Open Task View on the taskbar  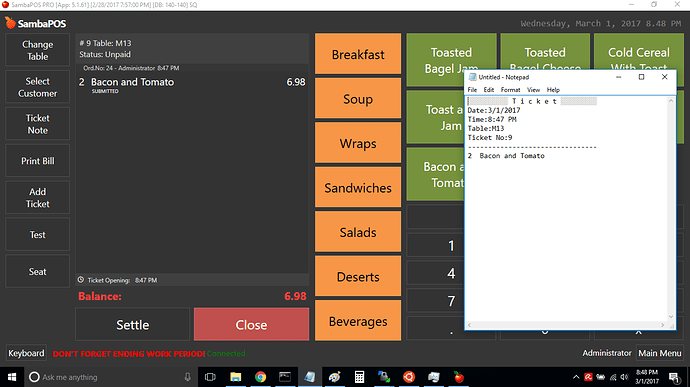(210, 377)
